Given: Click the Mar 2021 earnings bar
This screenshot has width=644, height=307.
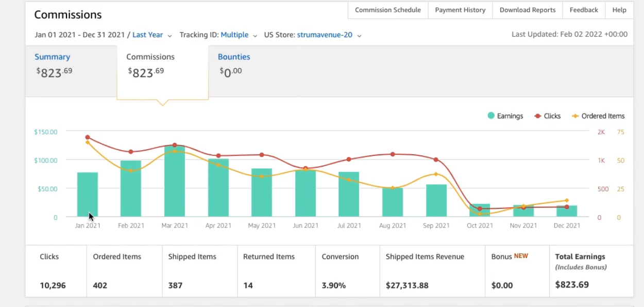Looking at the screenshot, I should pos(175,181).
